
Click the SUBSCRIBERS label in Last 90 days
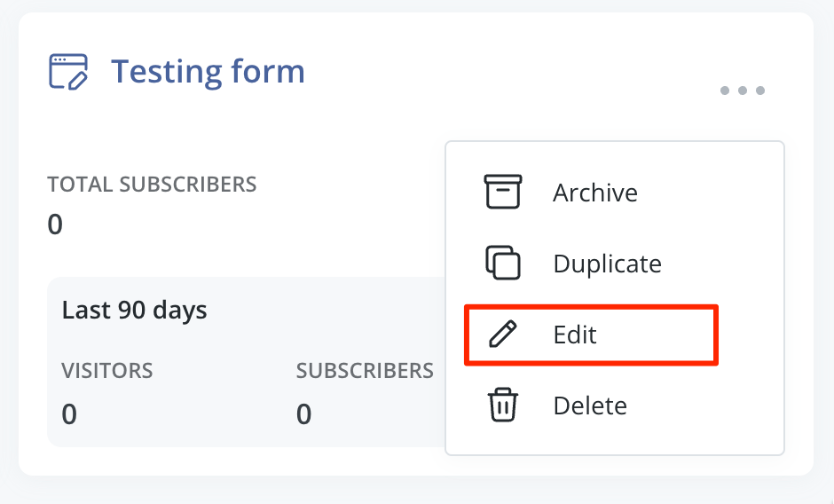tap(365, 370)
